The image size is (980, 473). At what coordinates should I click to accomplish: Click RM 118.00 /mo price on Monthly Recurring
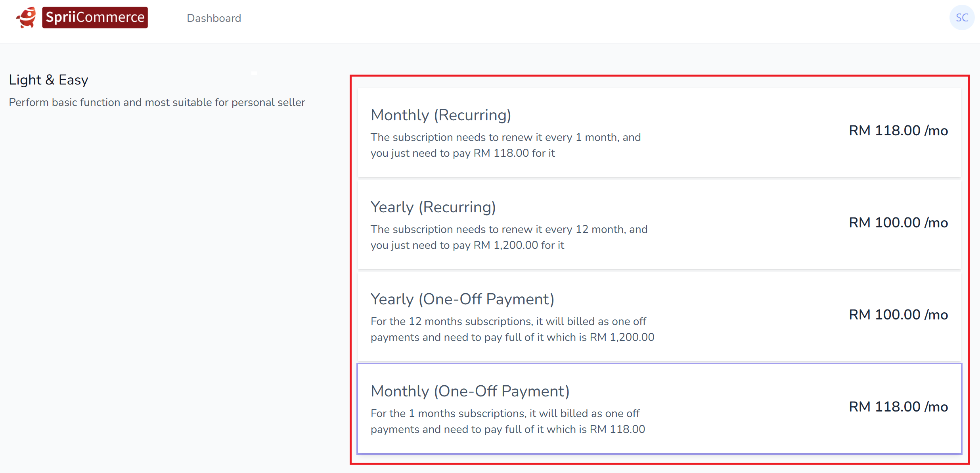[x=898, y=131]
